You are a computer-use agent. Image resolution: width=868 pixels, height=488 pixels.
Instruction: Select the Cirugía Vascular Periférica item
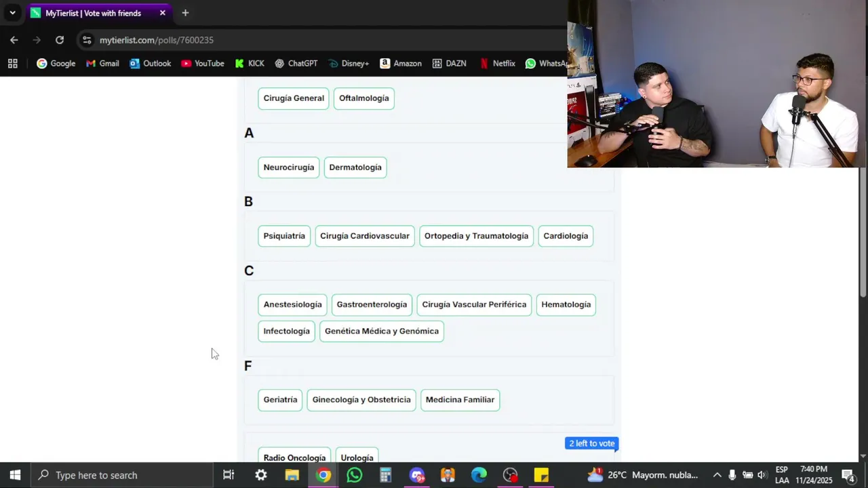tap(474, 304)
